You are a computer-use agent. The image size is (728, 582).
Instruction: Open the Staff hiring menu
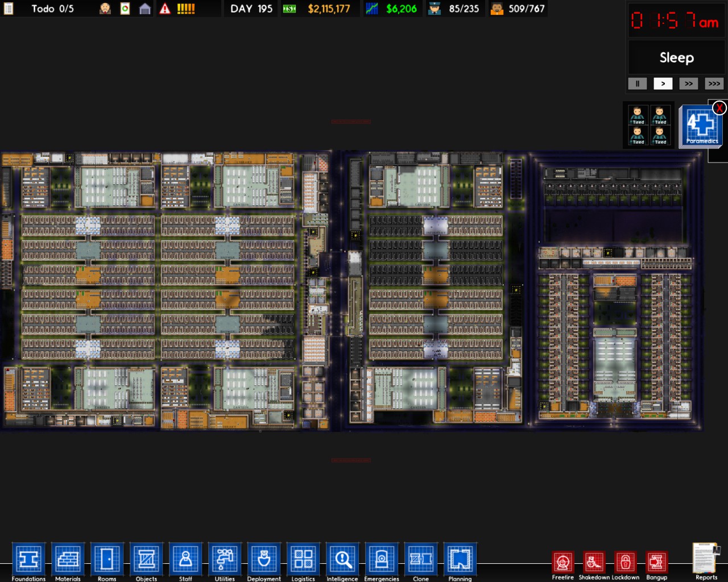(x=185, y=562)
